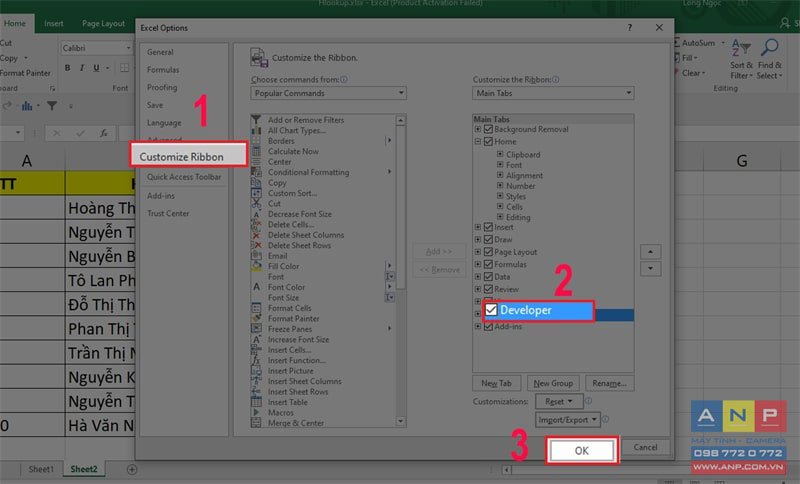Click the Font Color letter icon

pos(256,287)
